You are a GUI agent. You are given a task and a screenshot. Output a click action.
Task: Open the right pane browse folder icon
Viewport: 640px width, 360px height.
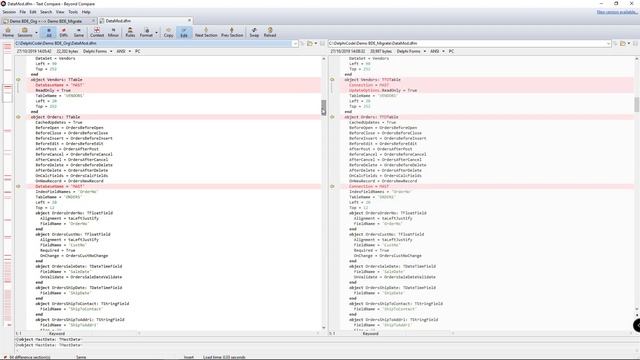click(x=623, y=43)
